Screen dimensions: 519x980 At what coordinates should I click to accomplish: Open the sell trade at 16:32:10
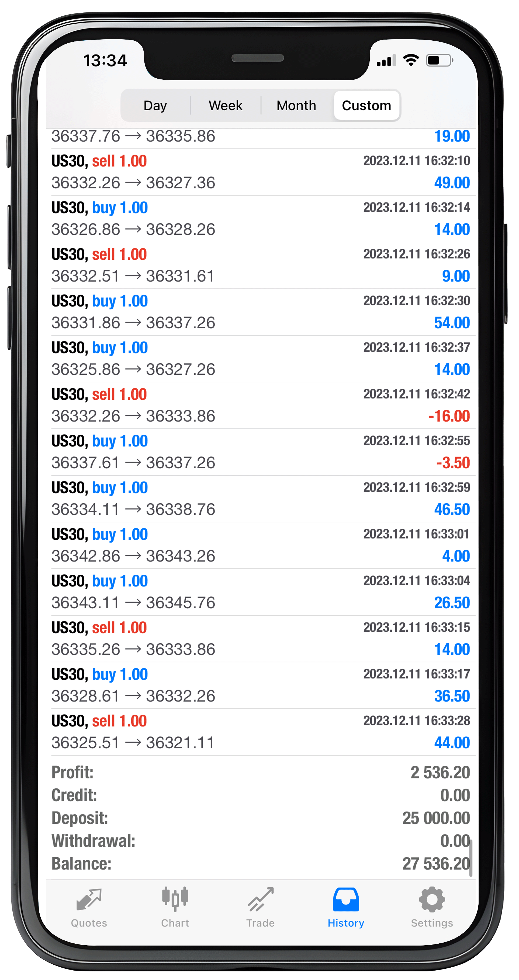[x=261, y=172]
